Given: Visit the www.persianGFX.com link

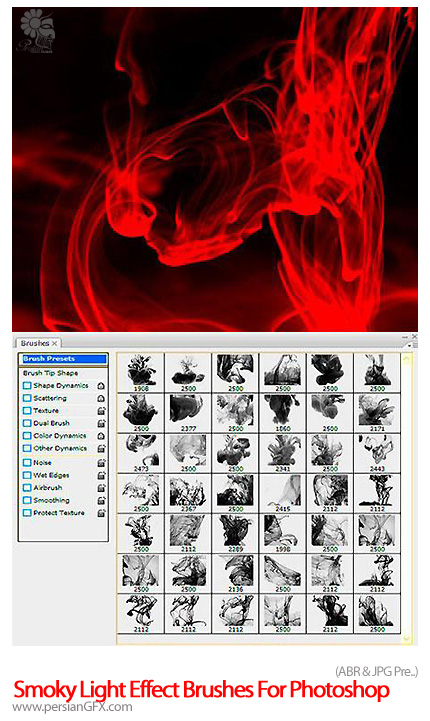Looking at the screenshot, I should (x=72, y=707).
